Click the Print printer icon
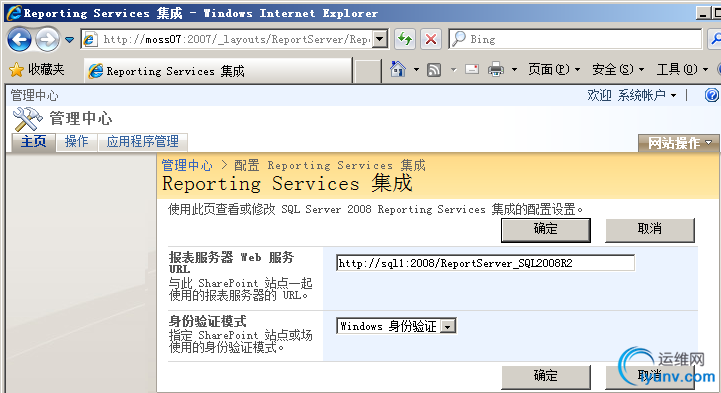The height and width of the screenshot is (393, 721). click(x=496, y=69)
